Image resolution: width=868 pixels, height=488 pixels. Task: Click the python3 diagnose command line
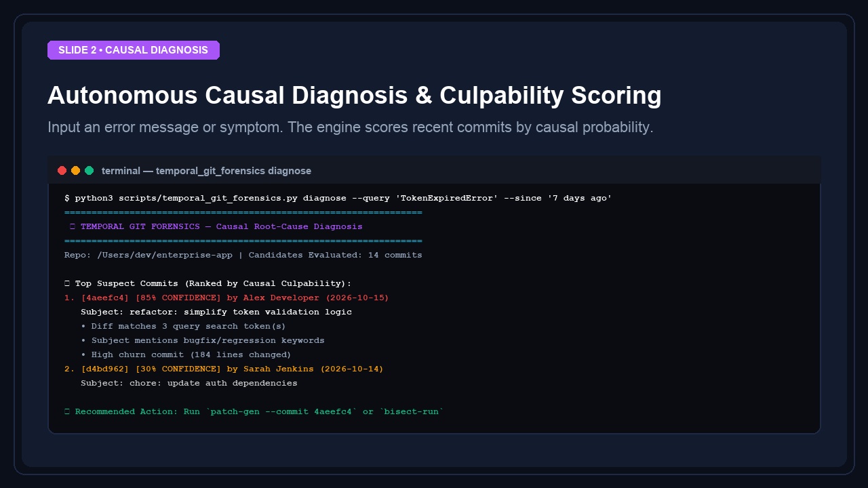click(x=338, y=198)
